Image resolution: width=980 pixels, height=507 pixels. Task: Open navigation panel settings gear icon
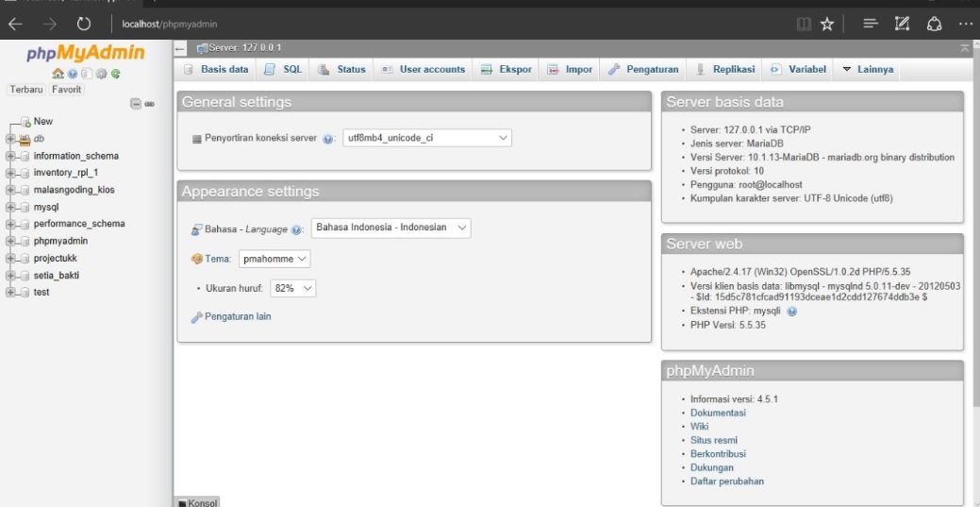point(101,74)
